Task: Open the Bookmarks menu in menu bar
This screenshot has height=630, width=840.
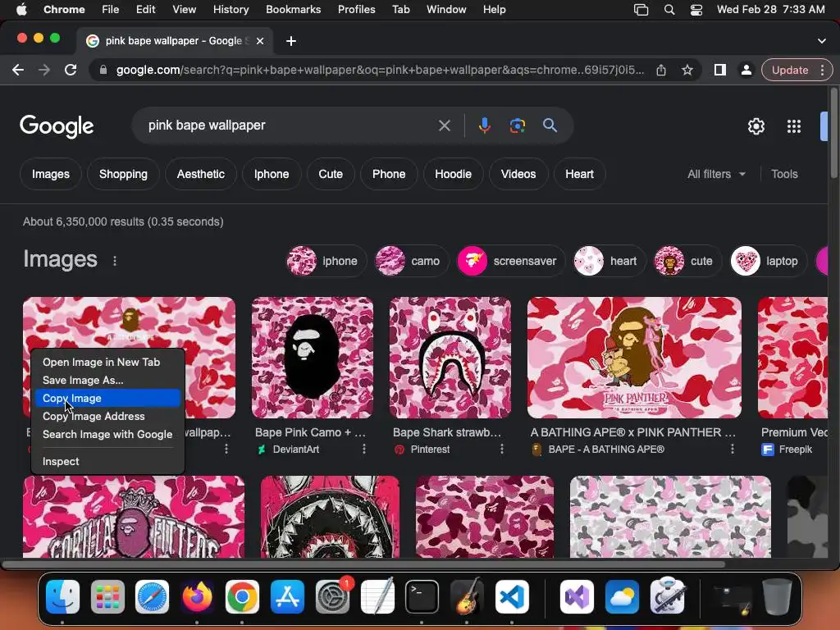Action: pos(293,10)
